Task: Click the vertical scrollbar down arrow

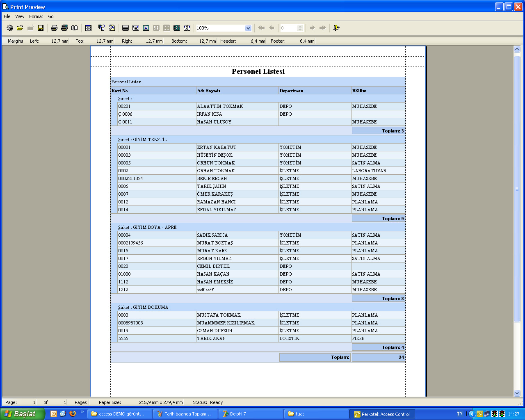Action: coord(517,393)
